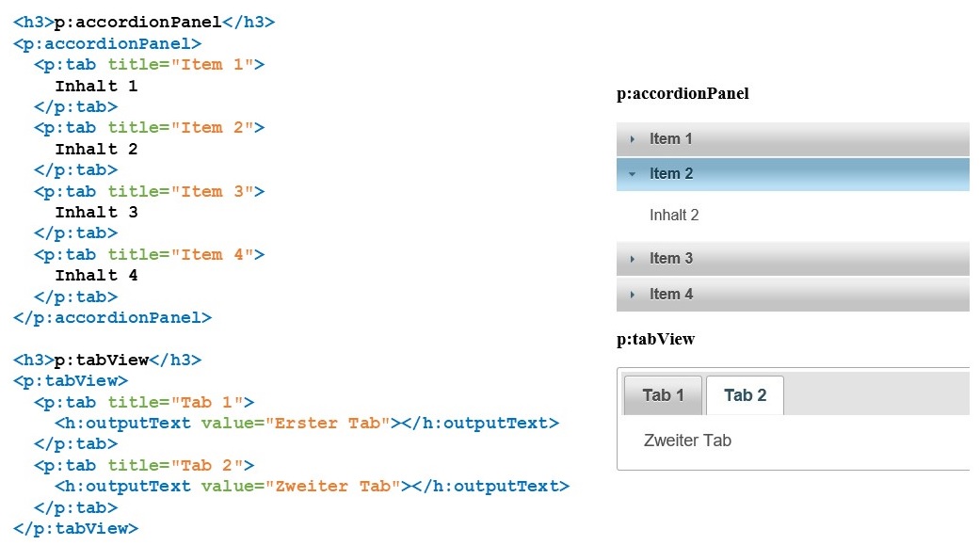
Task: Switch to Tab 1
Action: pos(663,395)
